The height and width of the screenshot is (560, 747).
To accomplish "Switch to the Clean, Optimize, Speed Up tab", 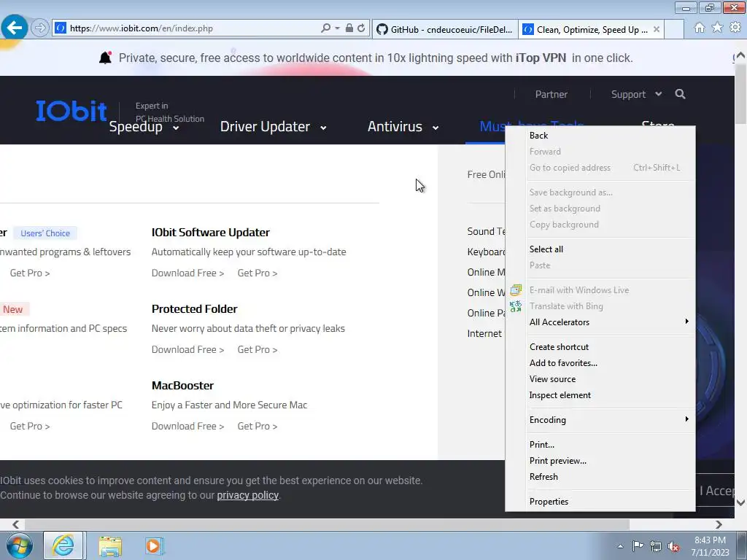I will pyautogui.click(x=591, y=29).
